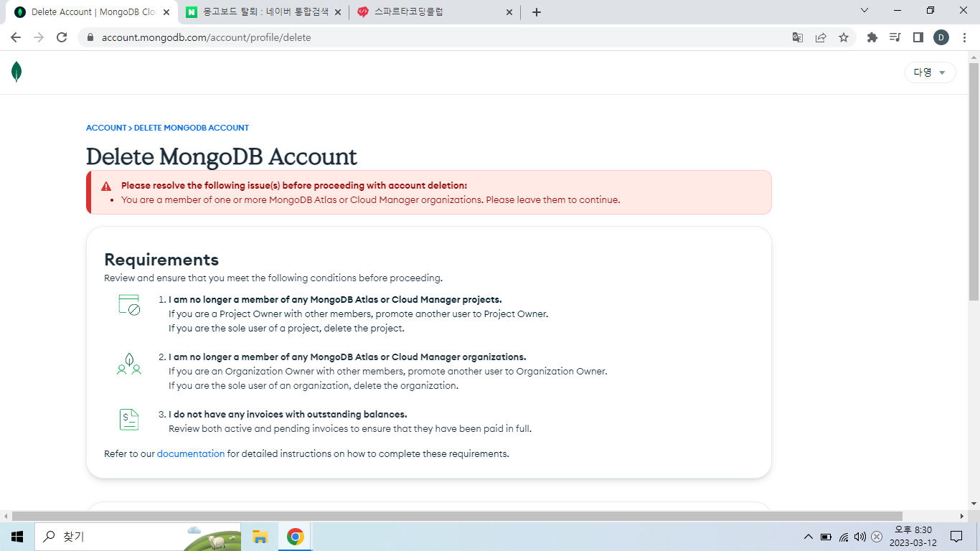Screen dimensions: 980x551
Task: Open Google Translate icon in address bar
Action: [798, 37]
